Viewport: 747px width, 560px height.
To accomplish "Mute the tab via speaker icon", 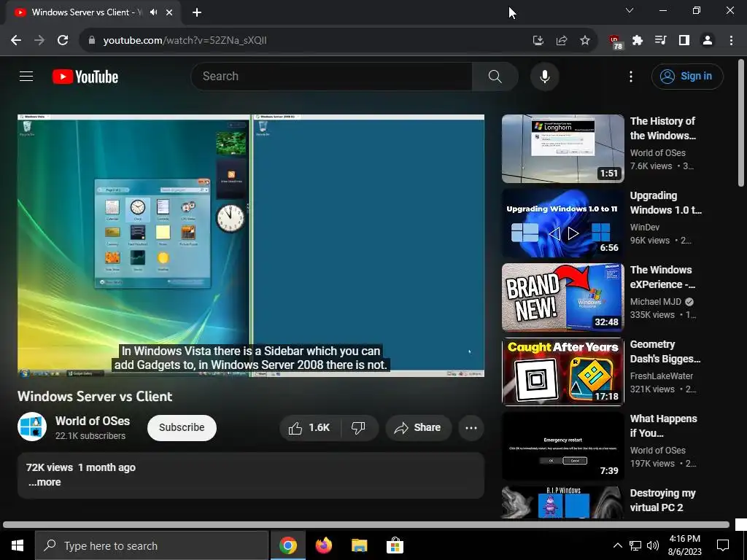I will [153, 12].
